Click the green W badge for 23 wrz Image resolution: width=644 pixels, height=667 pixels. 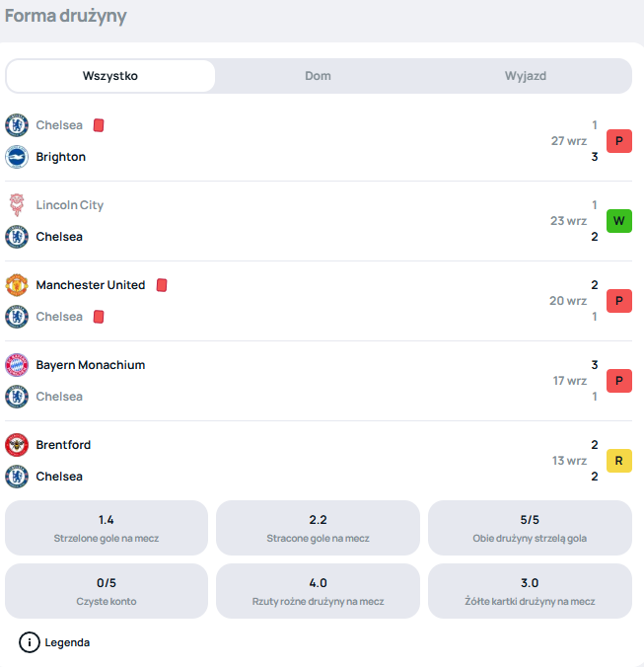click(x=619, y=221)
